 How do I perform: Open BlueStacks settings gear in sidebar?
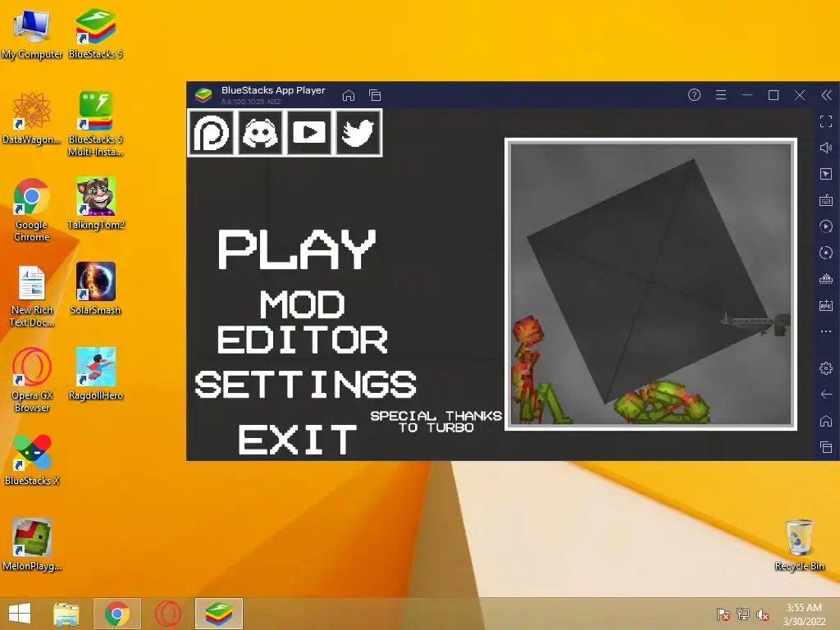coord(826,368)
